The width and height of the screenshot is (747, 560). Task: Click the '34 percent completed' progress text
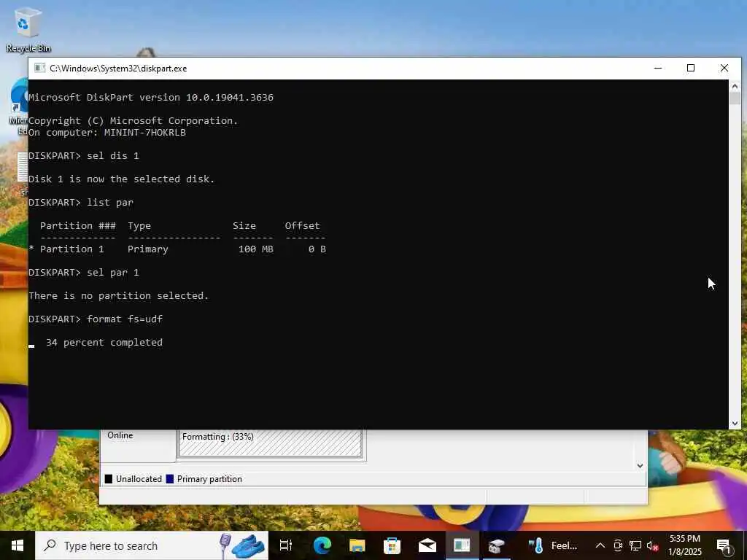click(x=104, y=343)
